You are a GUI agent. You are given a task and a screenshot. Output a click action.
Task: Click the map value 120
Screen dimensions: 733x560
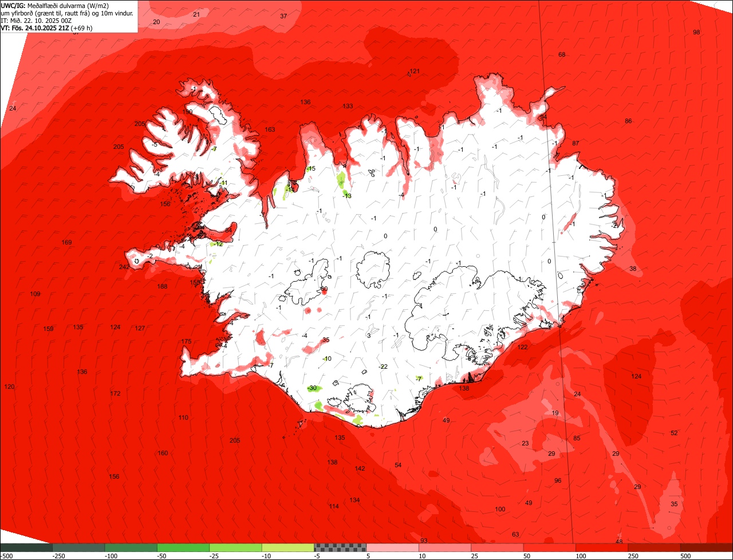pos(9,387)
